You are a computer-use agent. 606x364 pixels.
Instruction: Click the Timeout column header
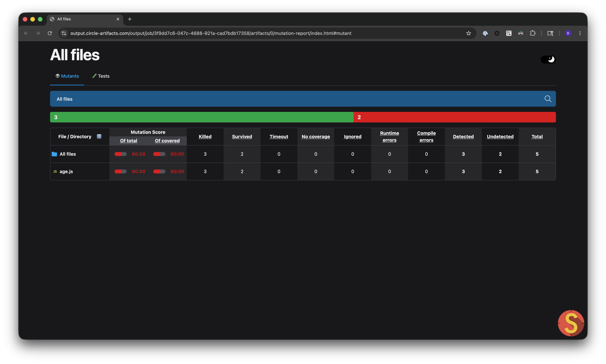[x=279, y=137]
